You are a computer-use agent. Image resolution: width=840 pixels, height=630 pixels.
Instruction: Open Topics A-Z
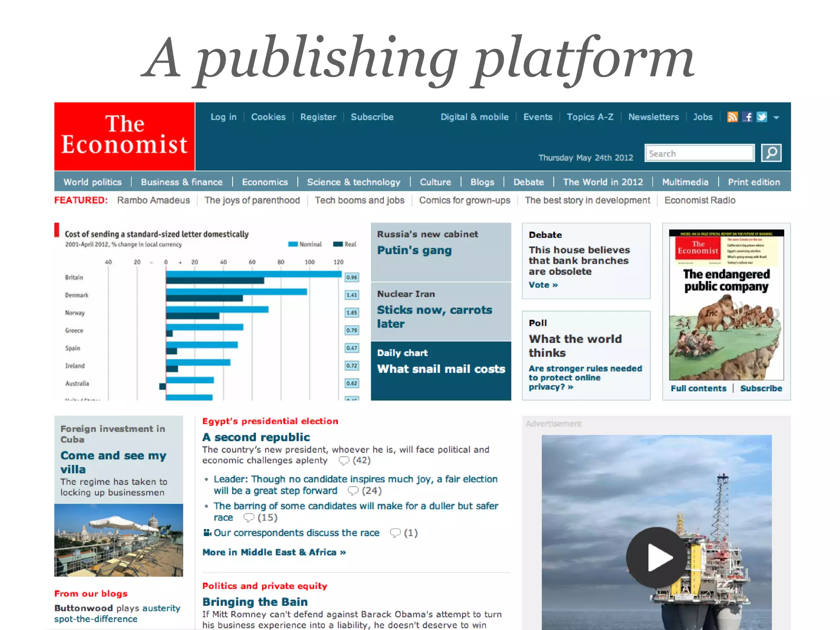click(590, 117)
